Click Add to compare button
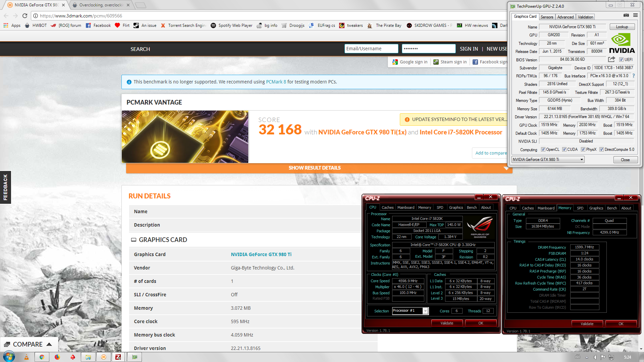Viewport: 644px width, 362px height. pyautogui.click(x=490, y=153)
